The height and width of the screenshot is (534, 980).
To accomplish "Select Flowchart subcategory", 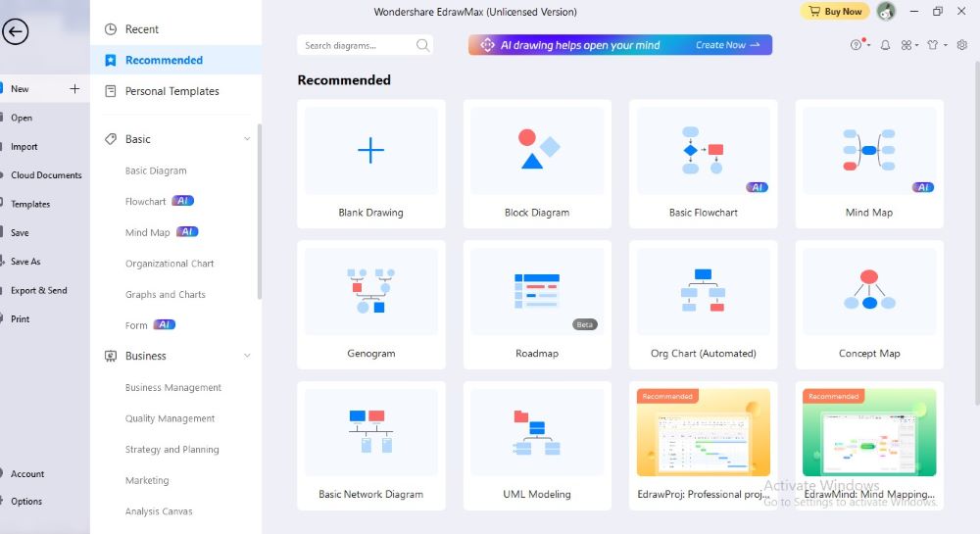I will coord(145,202).
